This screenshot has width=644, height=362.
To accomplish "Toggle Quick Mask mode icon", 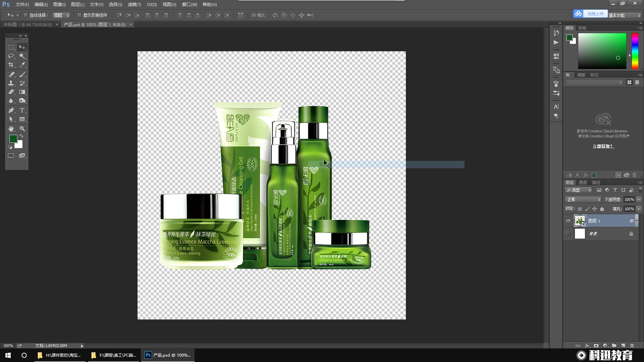I will tap(11, 156).
